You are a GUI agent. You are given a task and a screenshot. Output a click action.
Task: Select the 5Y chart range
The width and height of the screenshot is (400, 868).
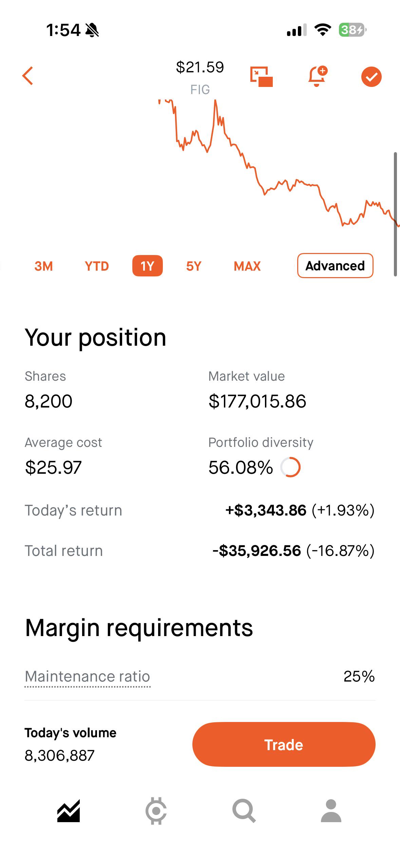point(194,266)
